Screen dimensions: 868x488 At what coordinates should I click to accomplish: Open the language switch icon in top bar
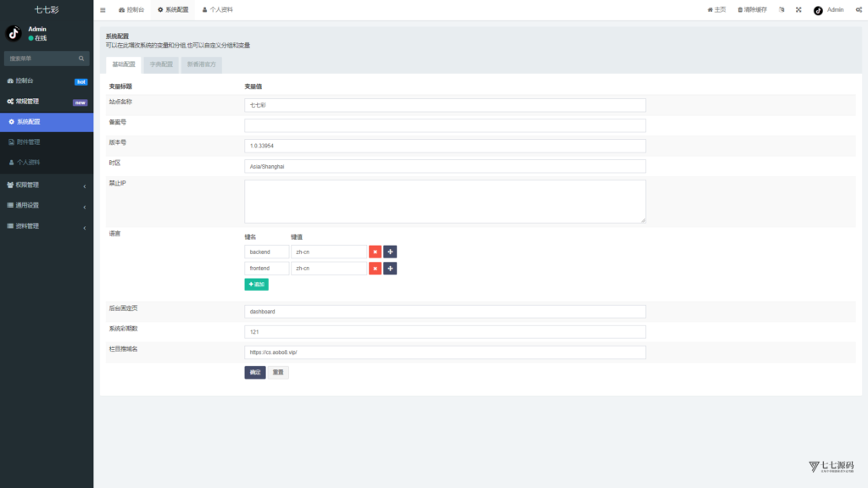tap(782, 10)
